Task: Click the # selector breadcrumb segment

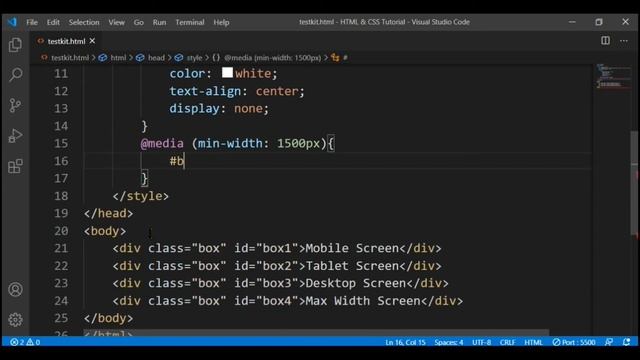Action: [x=345, y=58]
